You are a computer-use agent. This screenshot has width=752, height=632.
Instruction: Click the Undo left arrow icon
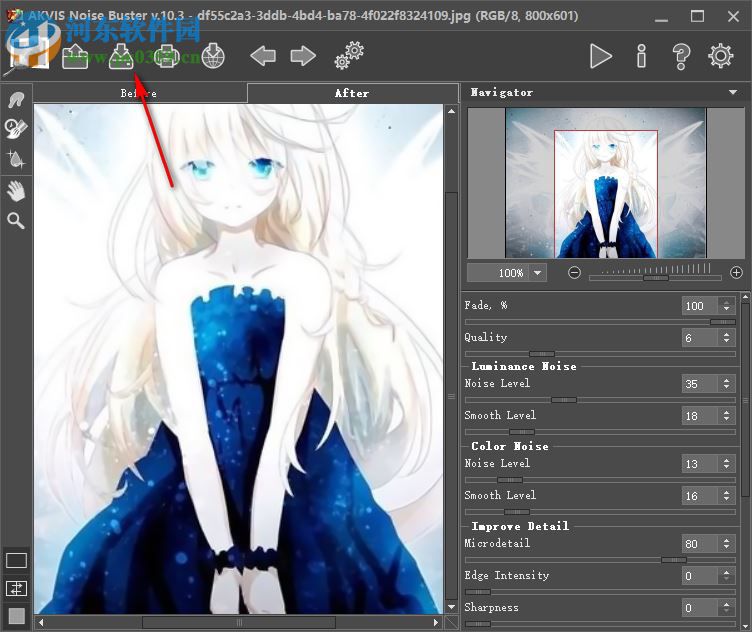pyautogui.click(x=263, y=56)
